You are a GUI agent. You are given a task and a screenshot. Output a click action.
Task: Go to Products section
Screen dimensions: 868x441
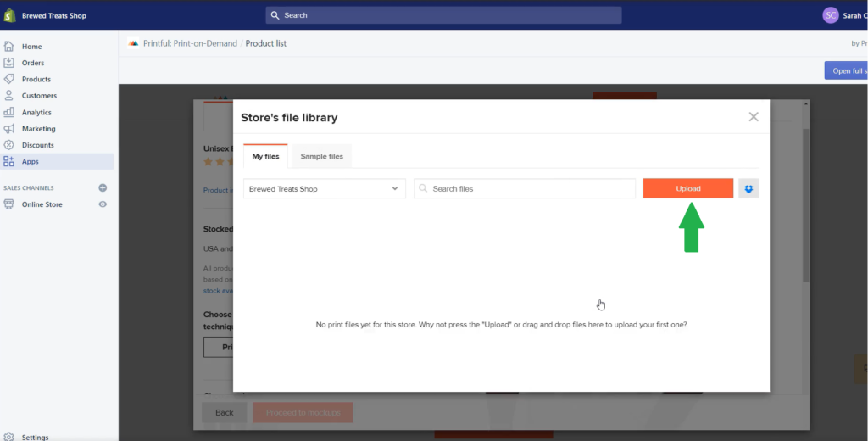36,79
